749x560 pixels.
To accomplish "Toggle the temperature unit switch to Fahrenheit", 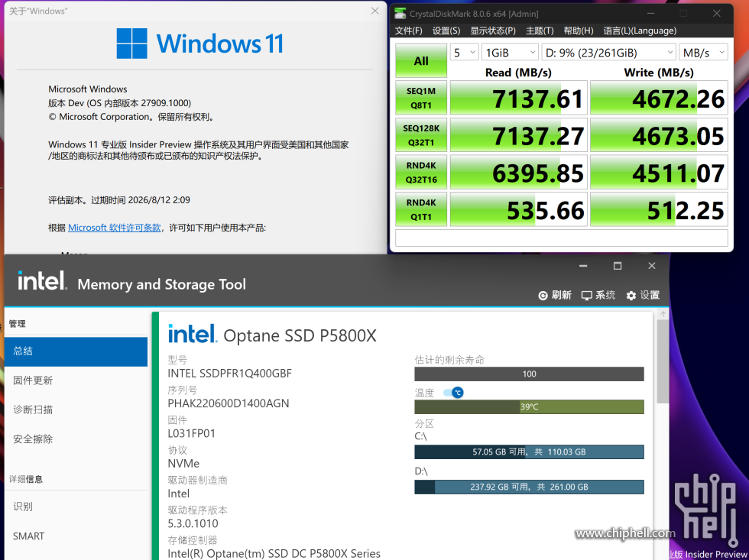I will pos(453,393).
